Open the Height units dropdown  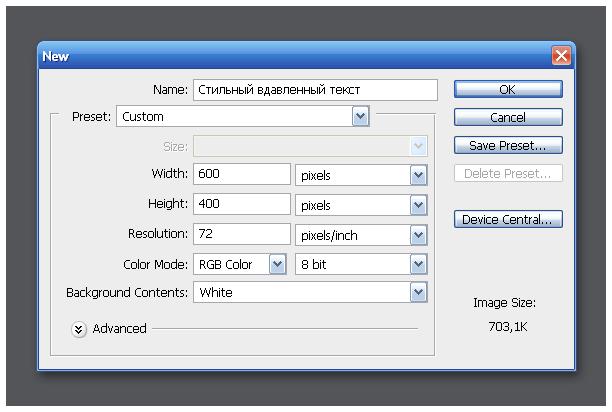362,204
